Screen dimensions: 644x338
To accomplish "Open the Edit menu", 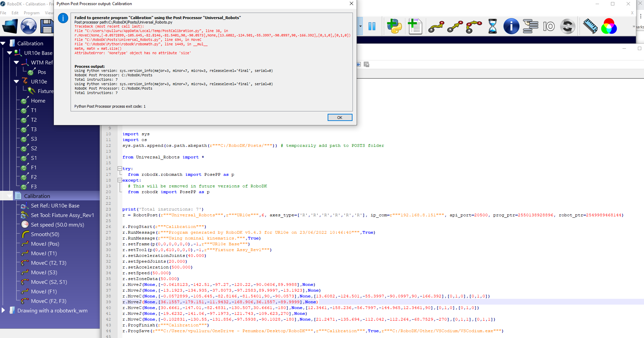I will (x=15, y=13).
